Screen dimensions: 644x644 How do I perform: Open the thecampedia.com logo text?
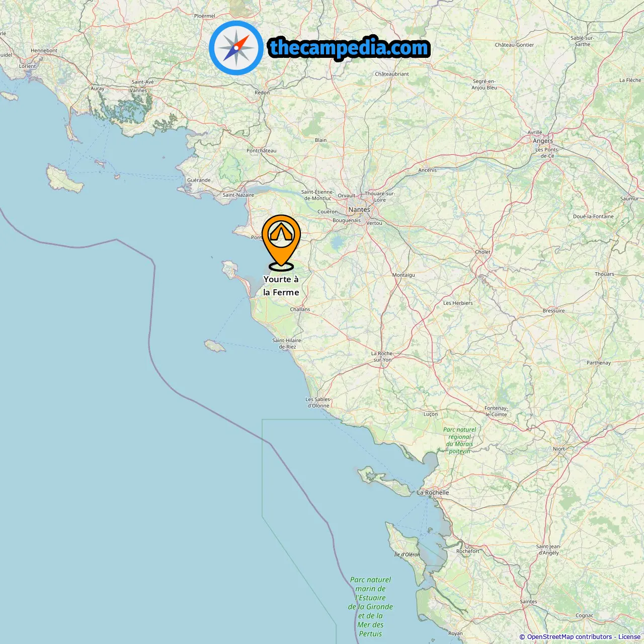click(x=349, y=48)
